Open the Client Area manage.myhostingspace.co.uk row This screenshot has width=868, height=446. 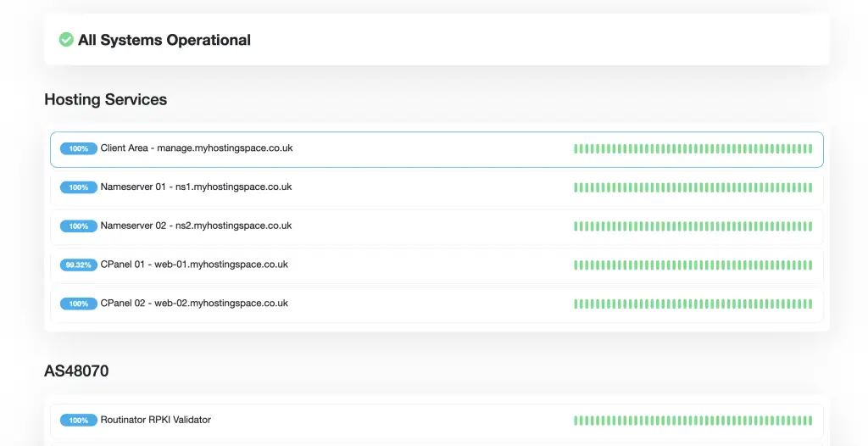click(437, 149)
